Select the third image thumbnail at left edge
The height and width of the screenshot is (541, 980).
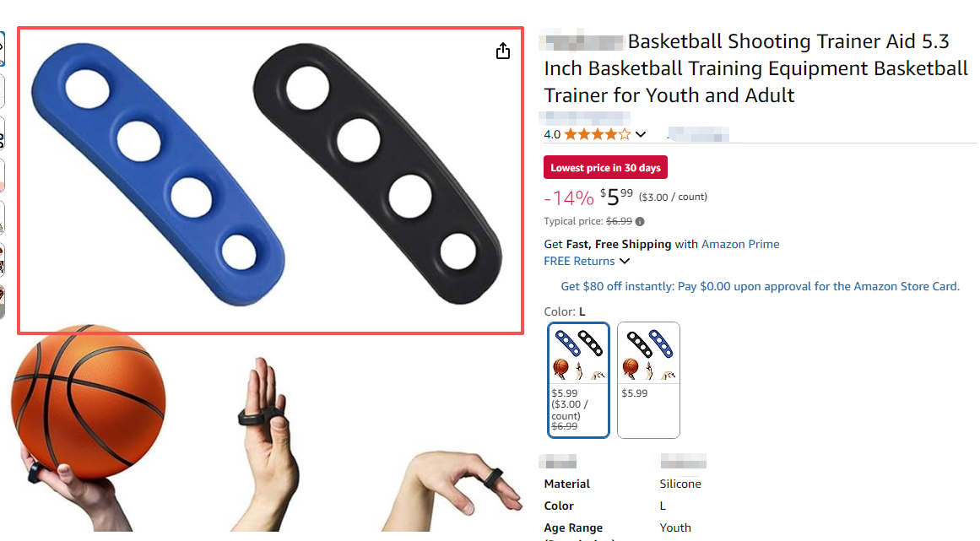tap(2, 133)
